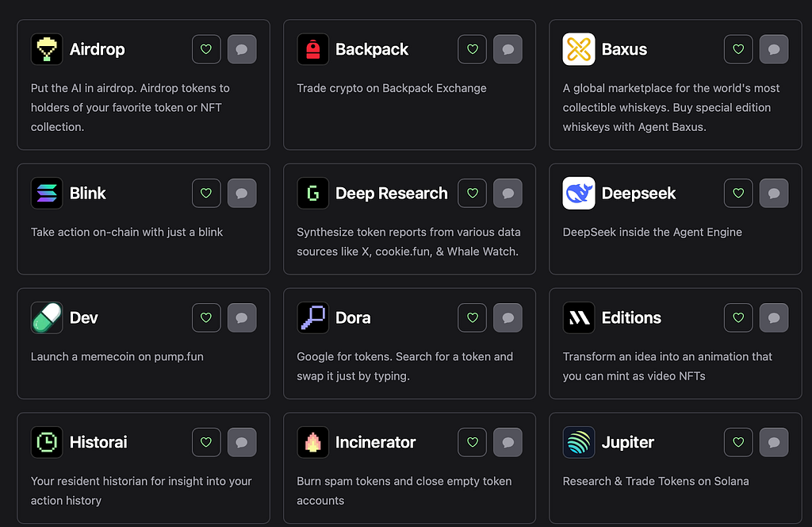This screenshot has height=527, width=812.
Task: Chat with Deep Research agent
Action: click(x=508, y=194)
